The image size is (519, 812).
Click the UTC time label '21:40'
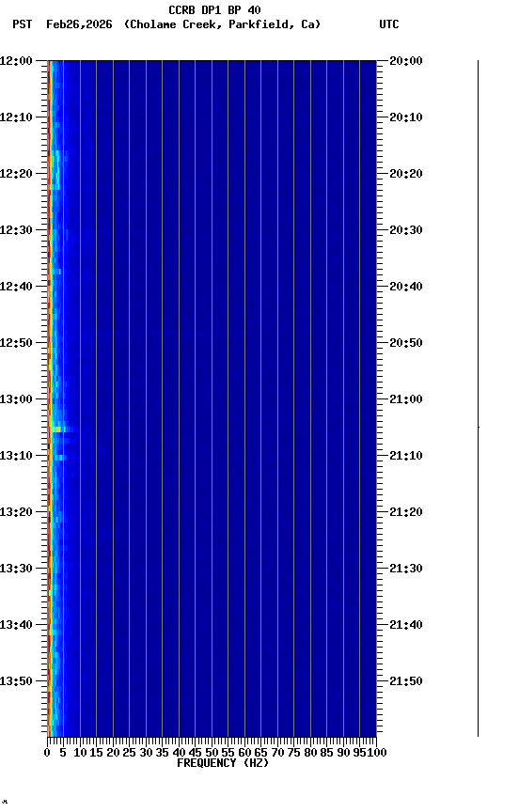(x=406, y=625)
